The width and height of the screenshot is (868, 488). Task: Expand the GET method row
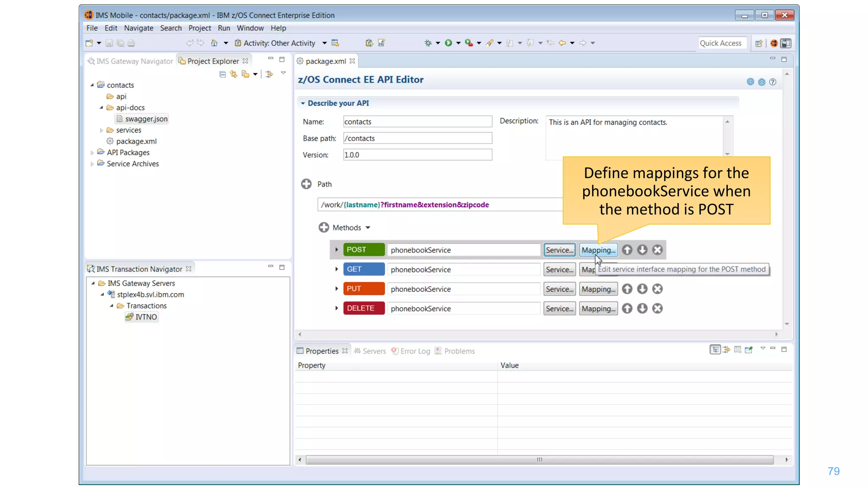[x=337, y=269]
